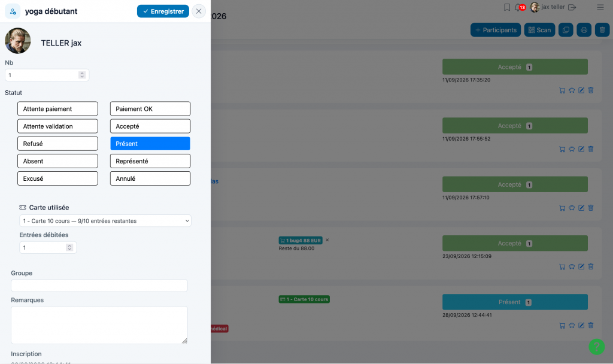Open notifications bell showing 13
Image resolution: width=613 pixels, height=364 pixels.
point(520,7)
